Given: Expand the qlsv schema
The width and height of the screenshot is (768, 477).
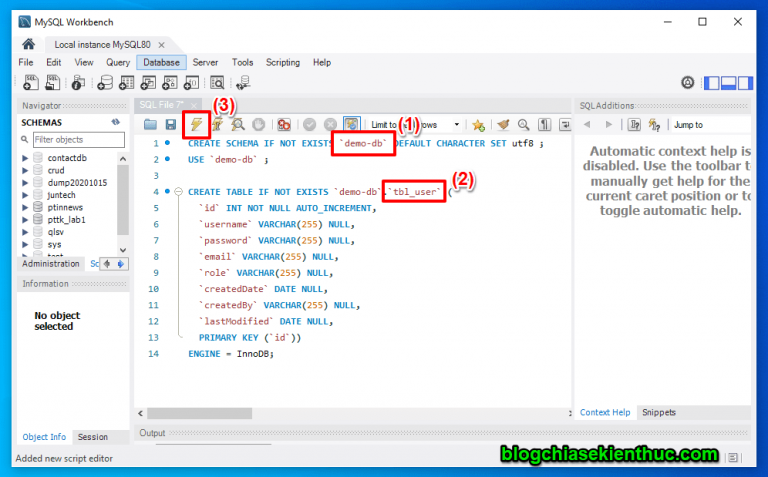Looking at the screenshot, I should point(25,232).
